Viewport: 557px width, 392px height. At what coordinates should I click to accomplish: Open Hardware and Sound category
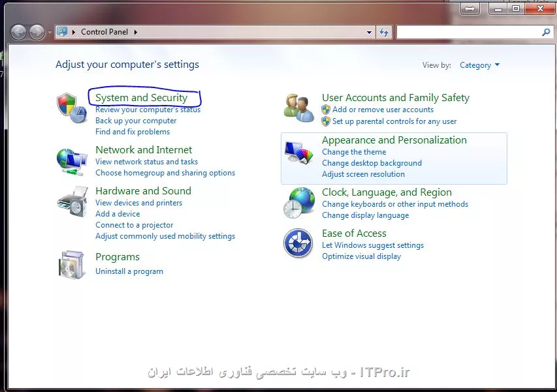143,191
